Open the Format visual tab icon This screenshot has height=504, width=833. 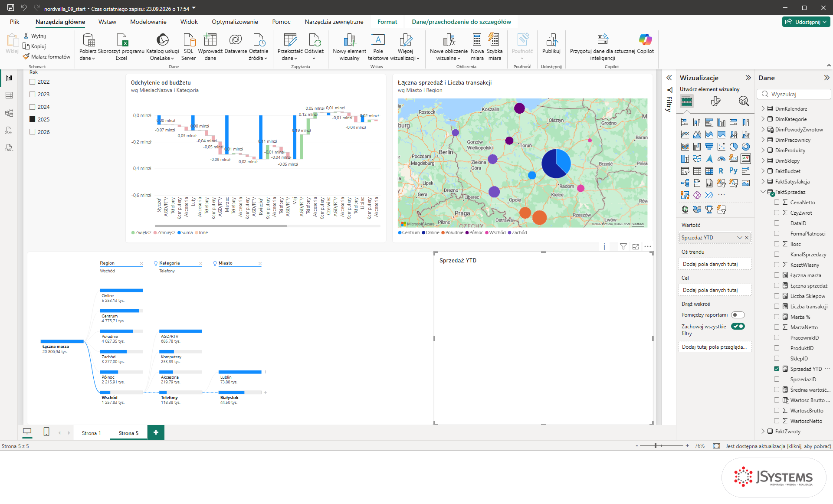tap(715, 101)
